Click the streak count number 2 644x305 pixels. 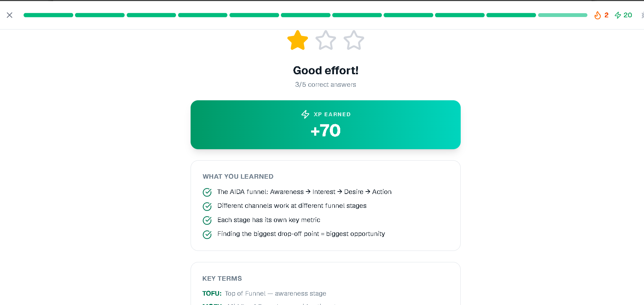606,15
